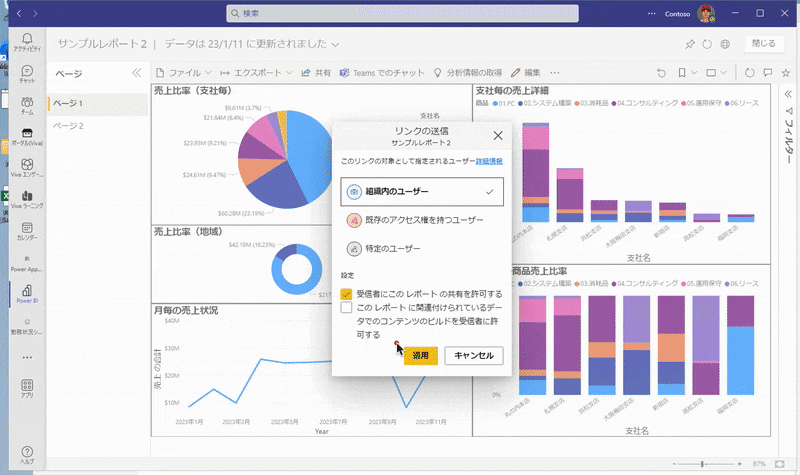
Task: Click the zoom out minus button
Action: [x=674, y=464]
